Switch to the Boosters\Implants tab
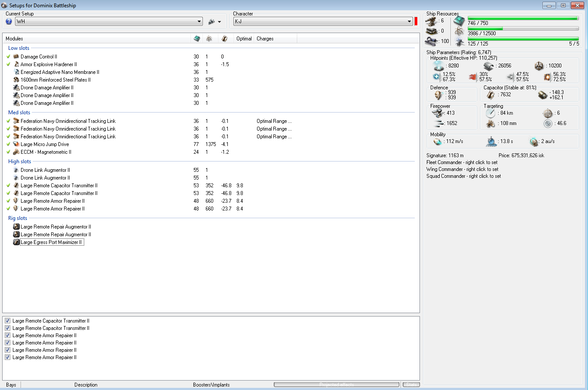Screen dimensions: 588x390 tap(211, 385)
